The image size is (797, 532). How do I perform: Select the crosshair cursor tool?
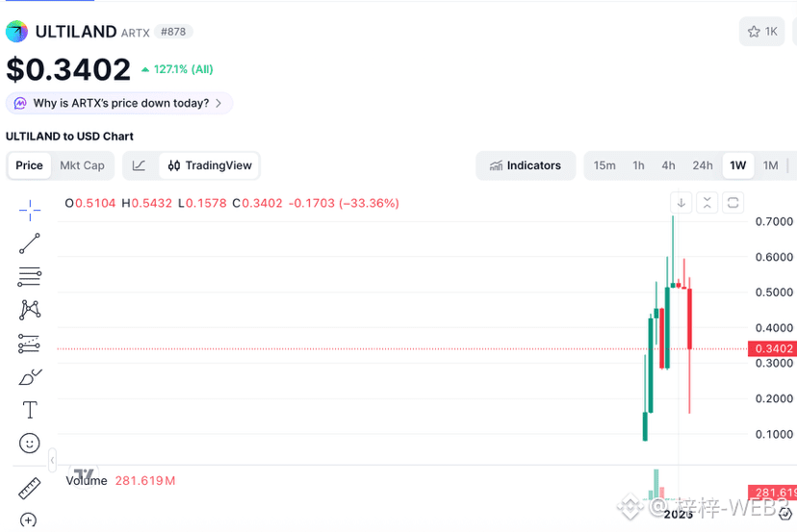[x=30, y=211]
